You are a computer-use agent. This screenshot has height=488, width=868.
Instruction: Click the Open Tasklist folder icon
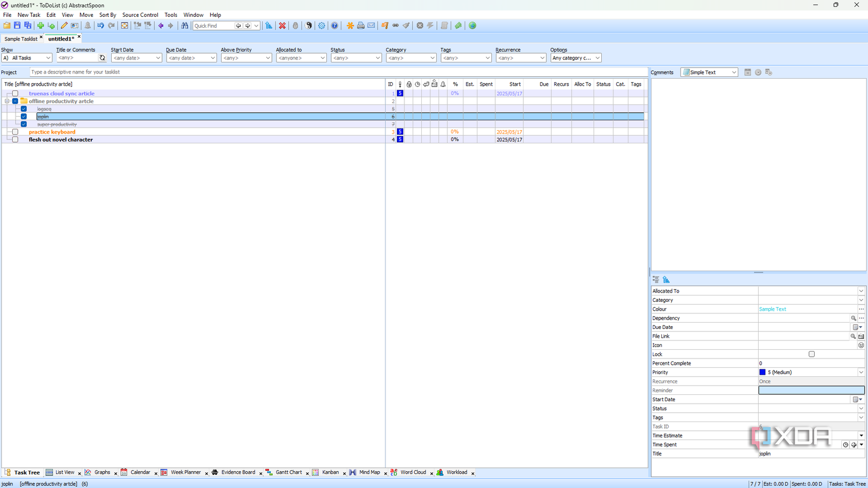(7, 25)
